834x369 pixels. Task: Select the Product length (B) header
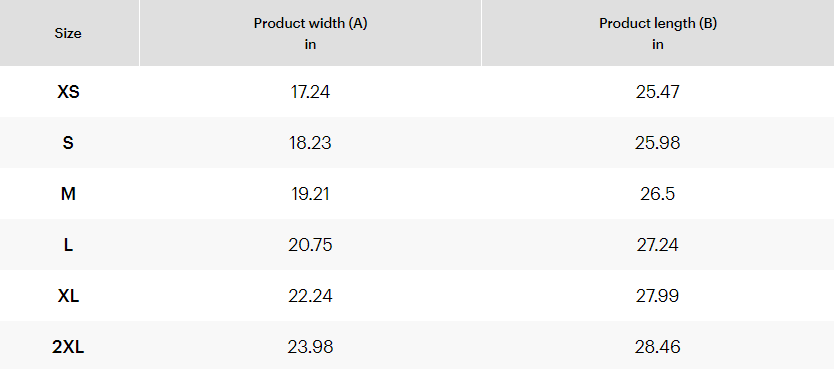pos(658,33)
